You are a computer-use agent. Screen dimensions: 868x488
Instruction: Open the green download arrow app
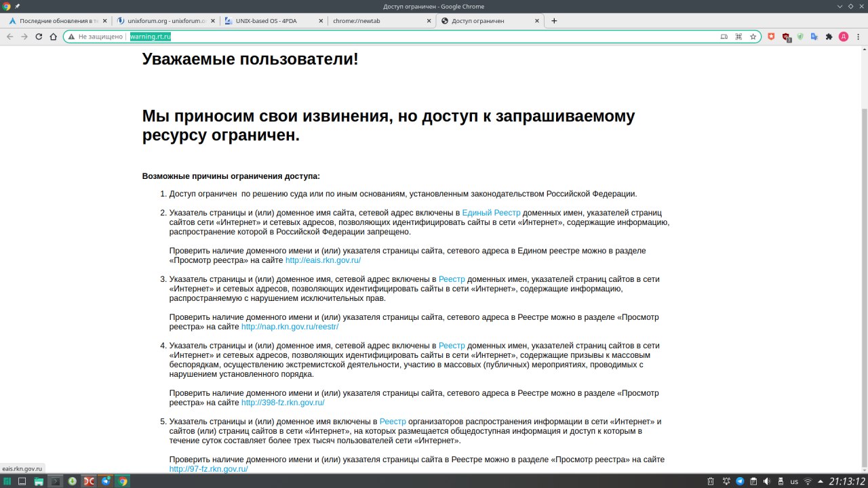pyautogui.click(x=73, y=481)
